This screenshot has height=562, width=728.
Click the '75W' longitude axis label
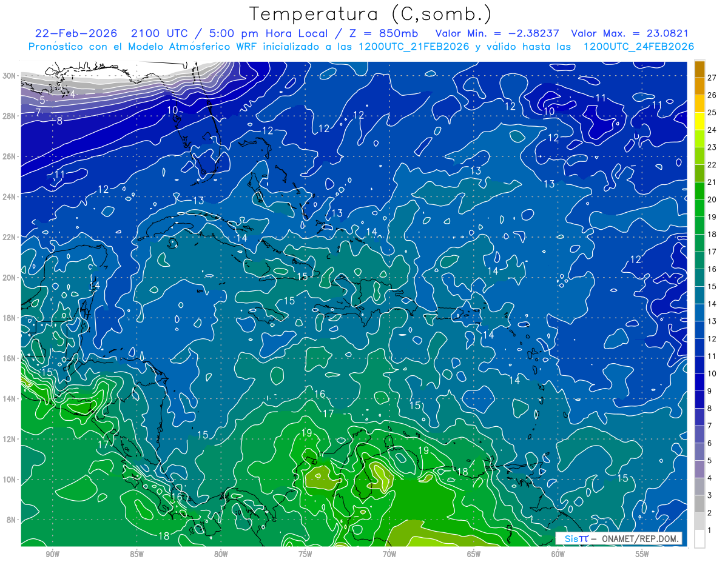(305, 555)
